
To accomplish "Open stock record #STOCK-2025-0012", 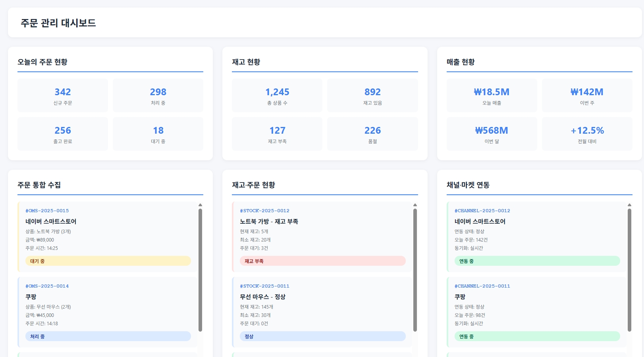I will [264, 211].
